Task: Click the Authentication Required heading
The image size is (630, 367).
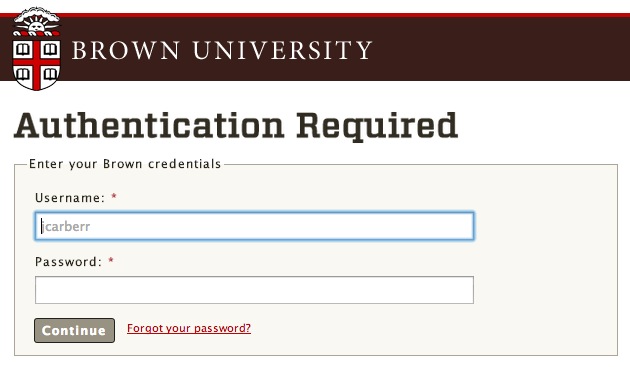Action: 236,127
